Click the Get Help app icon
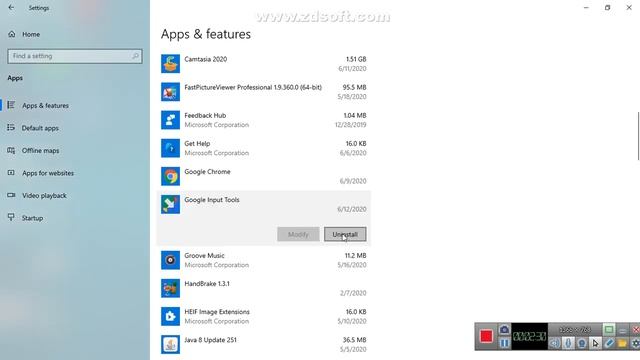Image resolution: width=640 pixels, height=360 pixels. pyautogui.click(x=170, y=148)
